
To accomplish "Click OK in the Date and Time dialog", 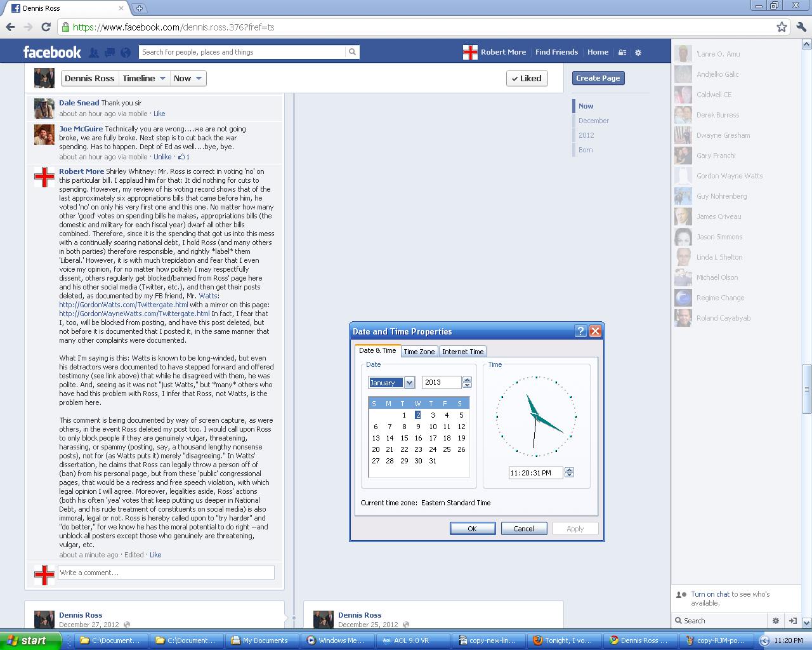I will pyautogui.click(x=473, y=529).
